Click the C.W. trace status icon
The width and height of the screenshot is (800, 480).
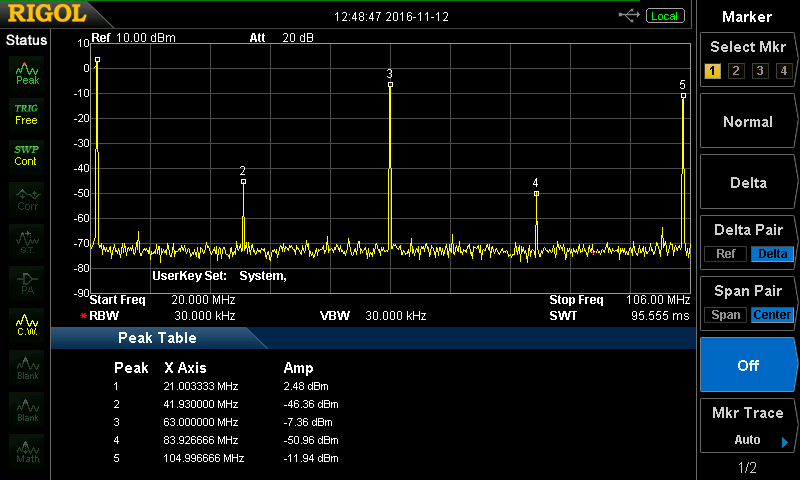pos(26,322)
